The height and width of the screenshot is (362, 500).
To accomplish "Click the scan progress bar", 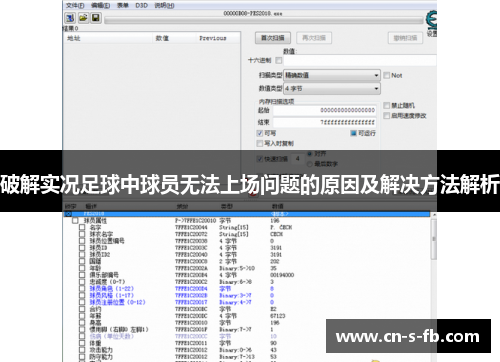I will coord(264,20).
